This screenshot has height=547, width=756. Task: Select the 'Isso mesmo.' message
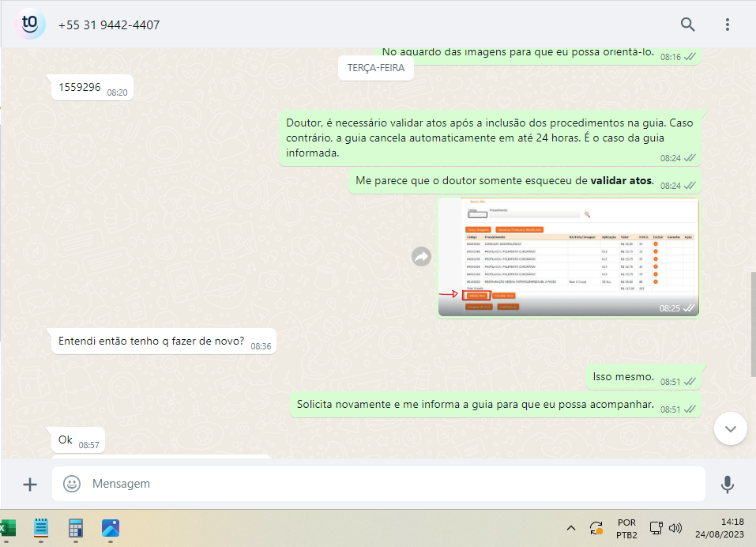pos(644,377)
